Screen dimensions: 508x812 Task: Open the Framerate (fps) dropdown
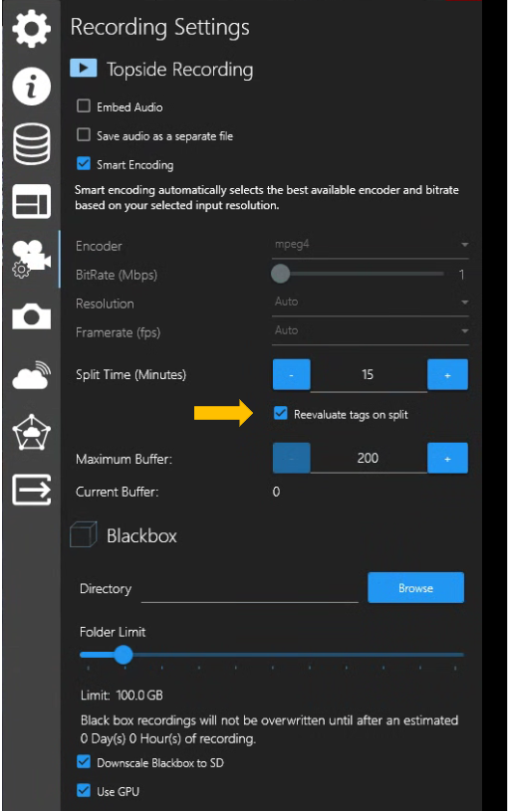(x=371, y=331)
